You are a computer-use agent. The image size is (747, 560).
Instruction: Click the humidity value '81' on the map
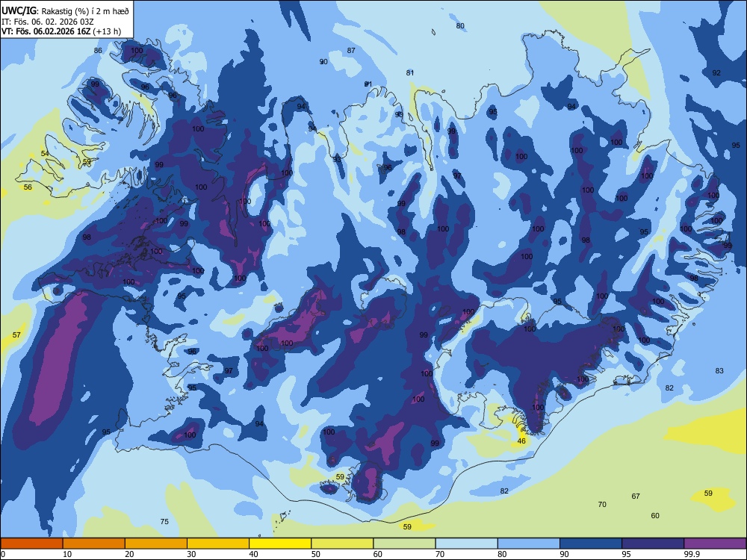coord(409,73)
